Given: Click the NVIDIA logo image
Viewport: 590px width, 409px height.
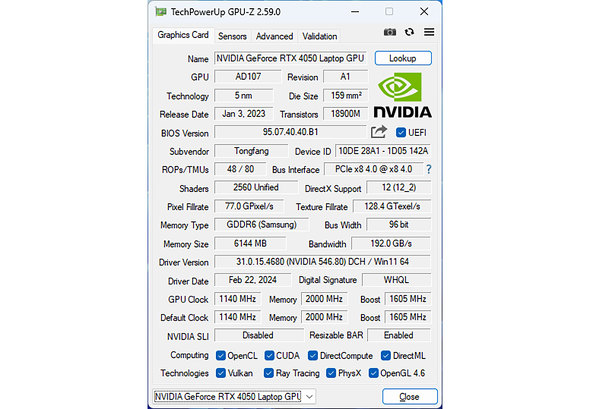Looking at the screenshot, I should (x=403, y=95).
